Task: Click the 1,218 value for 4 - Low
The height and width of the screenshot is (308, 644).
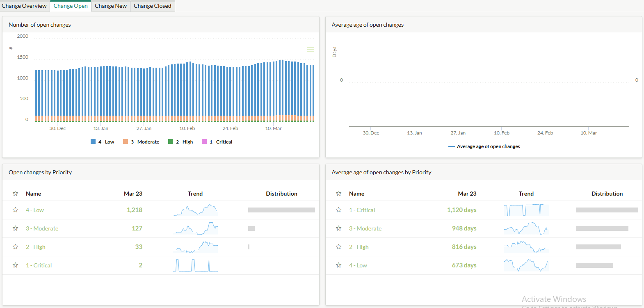Action: (134, 210)
